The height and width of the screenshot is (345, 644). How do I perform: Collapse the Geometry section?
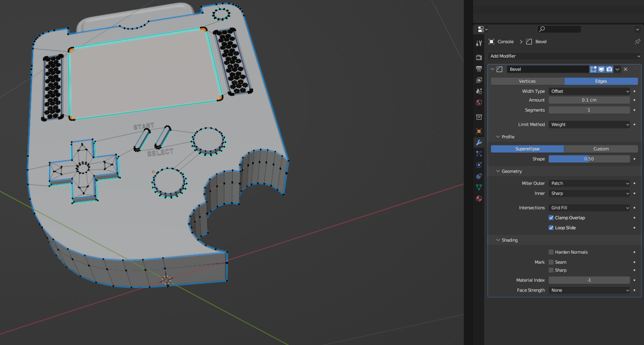511,171
